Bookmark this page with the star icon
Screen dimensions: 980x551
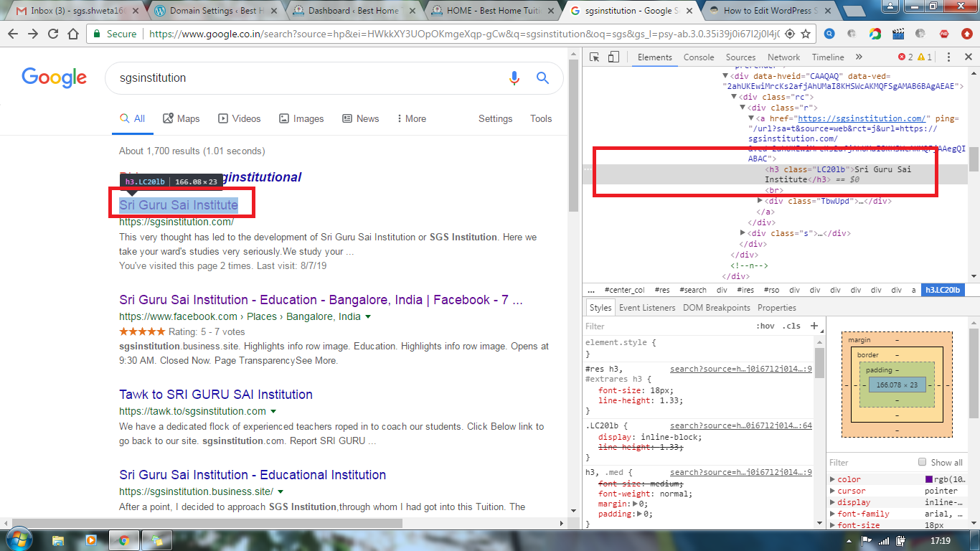(x=806, y=34)
